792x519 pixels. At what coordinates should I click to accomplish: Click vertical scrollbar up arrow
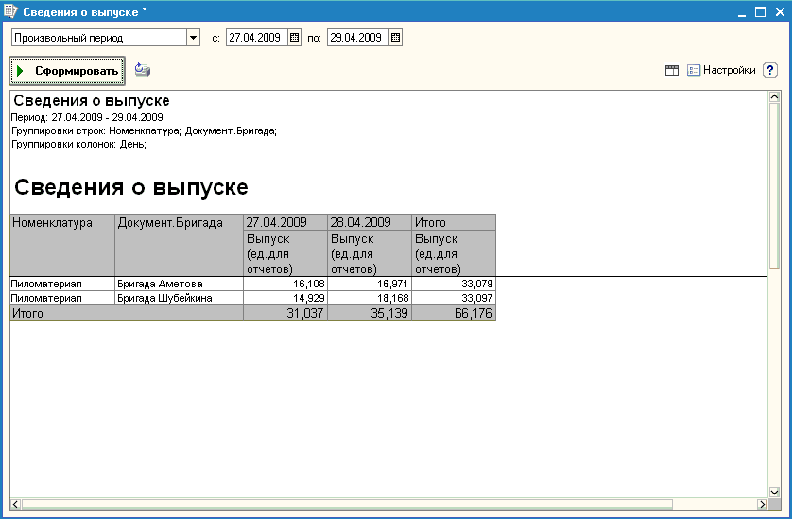(774, 96)
